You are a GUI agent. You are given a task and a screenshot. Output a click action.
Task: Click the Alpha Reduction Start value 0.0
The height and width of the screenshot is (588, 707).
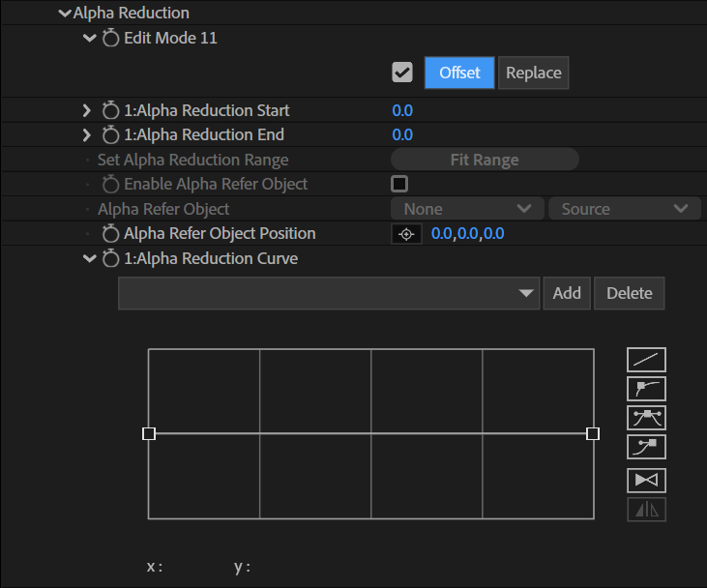tap(402, 110)
